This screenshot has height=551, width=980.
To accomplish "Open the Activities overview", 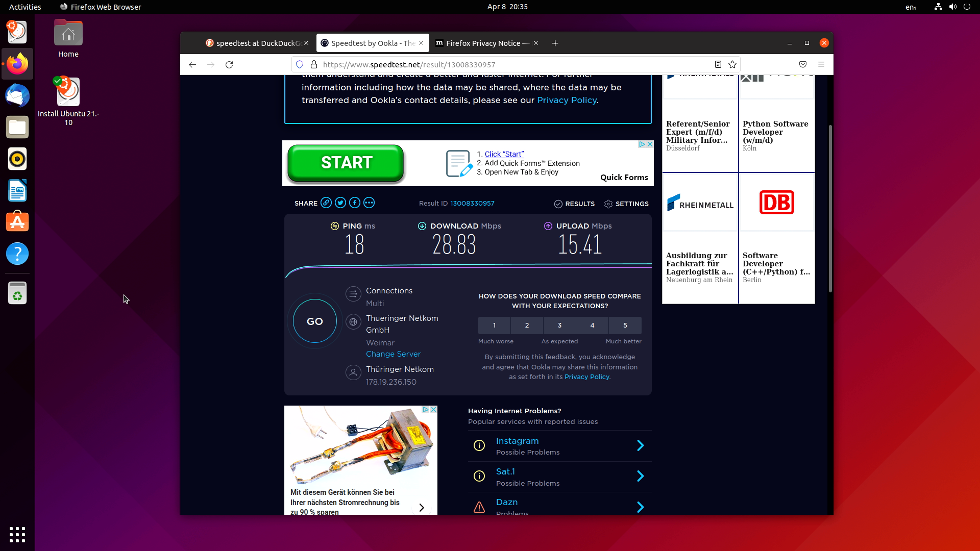I will (25, 7).
